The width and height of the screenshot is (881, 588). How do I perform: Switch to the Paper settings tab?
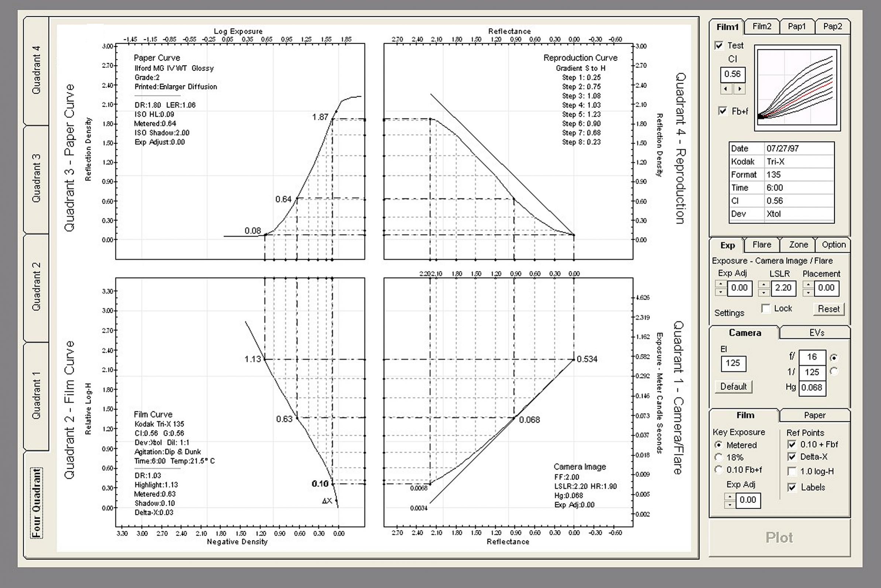[815, 415]
